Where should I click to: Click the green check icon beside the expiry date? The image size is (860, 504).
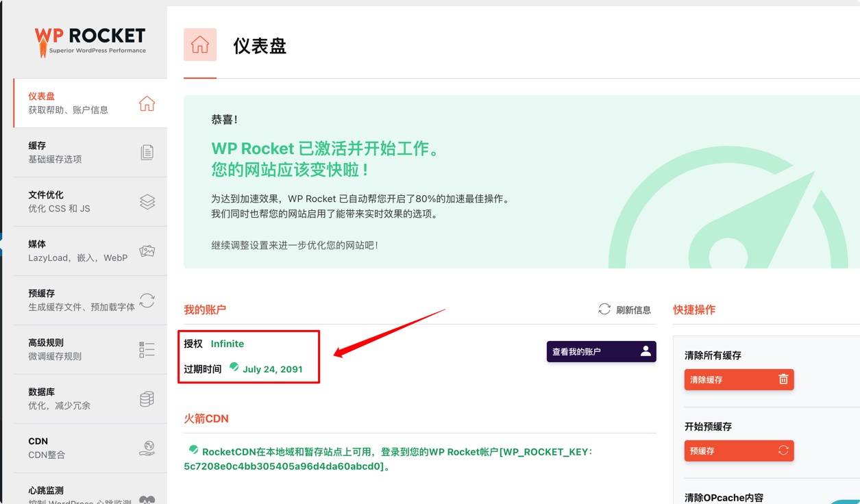234,367
